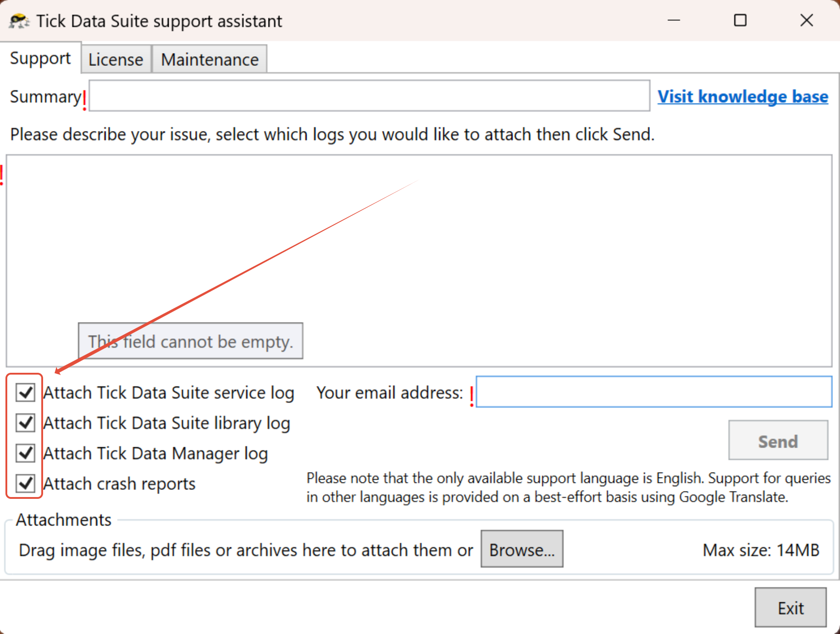Click the 'Attachments' group label
The image size is (840, 634).
tap(63, 520)
